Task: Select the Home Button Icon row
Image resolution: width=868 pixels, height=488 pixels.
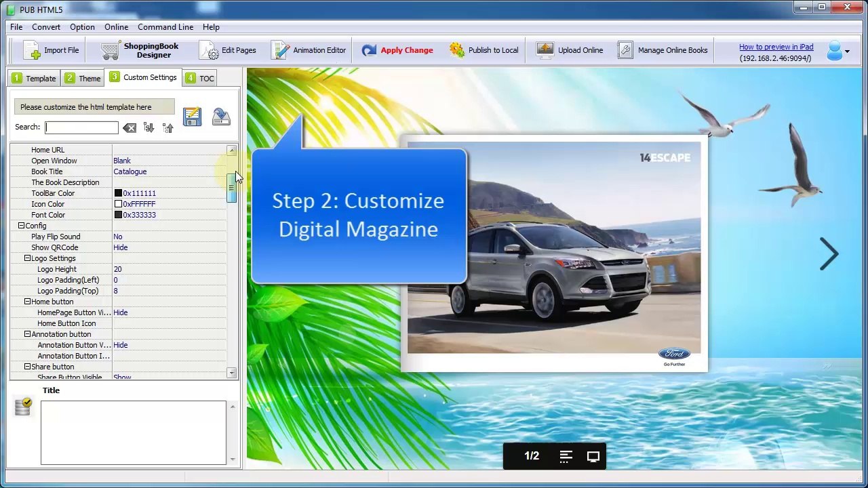Action: click(x=118, y=323)
